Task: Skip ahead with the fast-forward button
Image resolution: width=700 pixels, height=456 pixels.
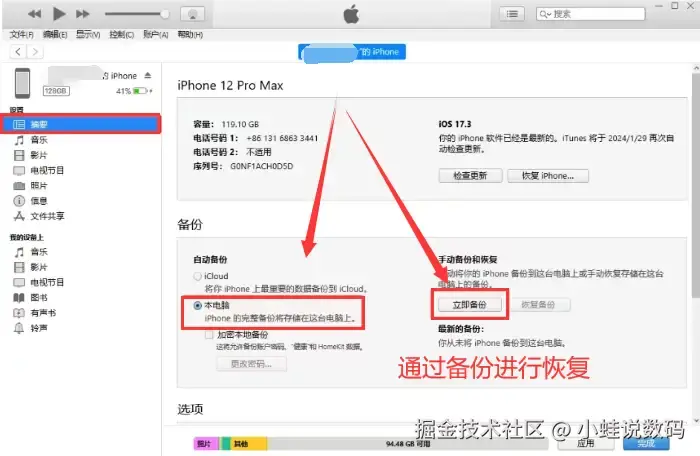Action: pos(83,14)
